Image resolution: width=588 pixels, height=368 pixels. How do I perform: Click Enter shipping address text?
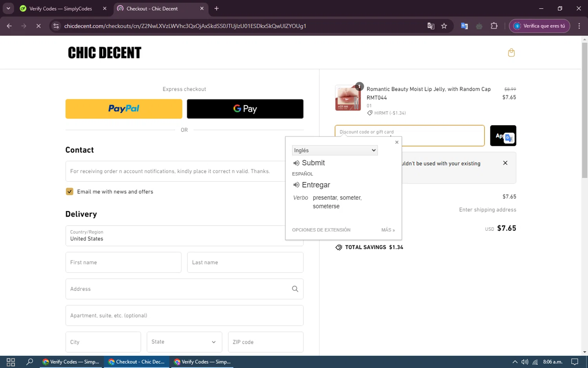tap(488, 210)
